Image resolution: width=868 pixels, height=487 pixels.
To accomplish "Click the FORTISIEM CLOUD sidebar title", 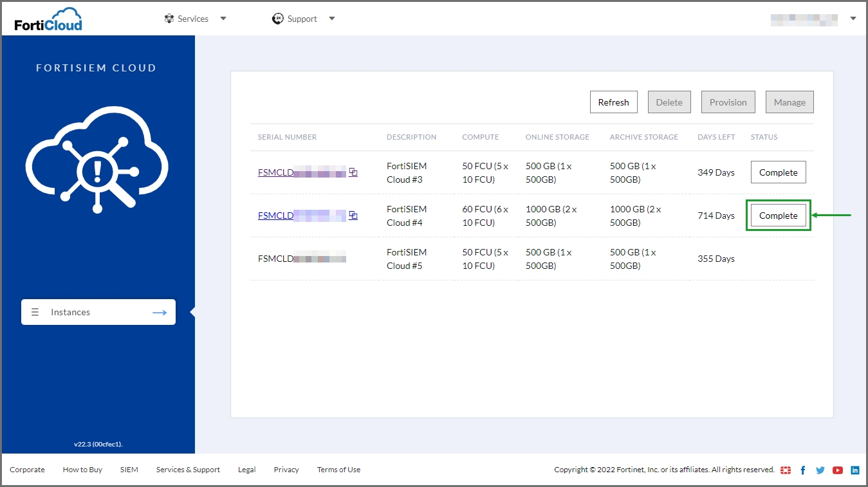I will [97, 68].
